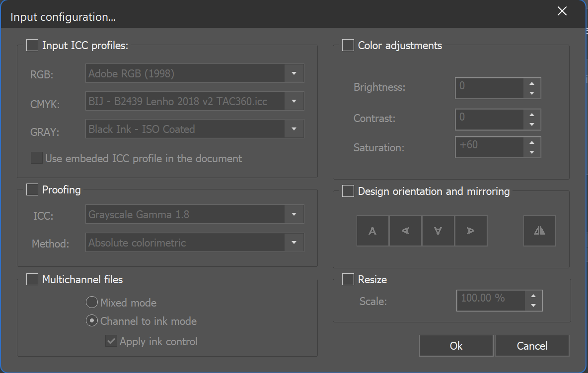Toggle the Apply ink control checkbox
Screen dimensions: 588x373
(x=111, y=341)
